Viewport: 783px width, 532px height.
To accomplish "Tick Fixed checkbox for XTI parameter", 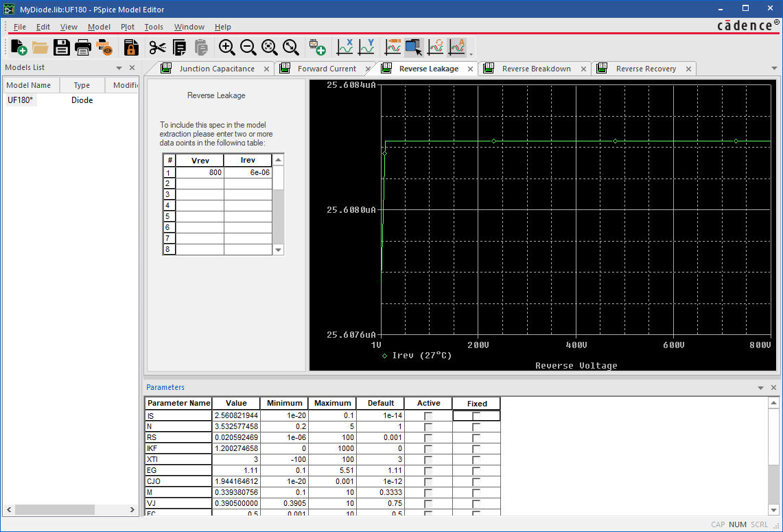I will tap(476, 459).
